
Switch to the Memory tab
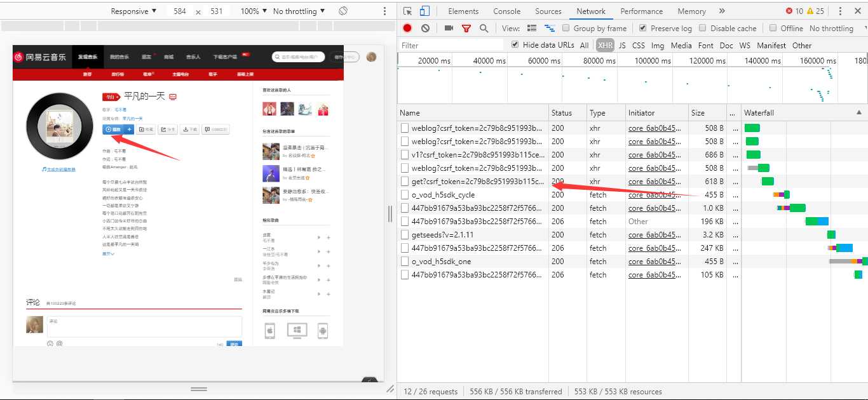click(692, 11)
